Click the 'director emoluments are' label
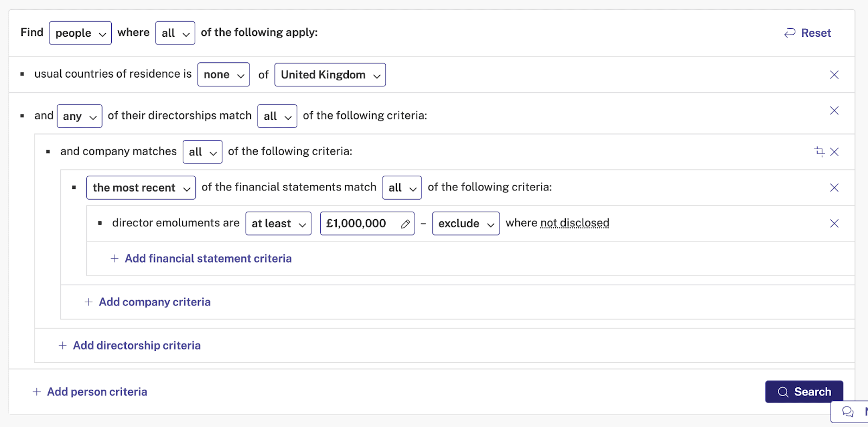The image size is (868, 427). (176, 223)
